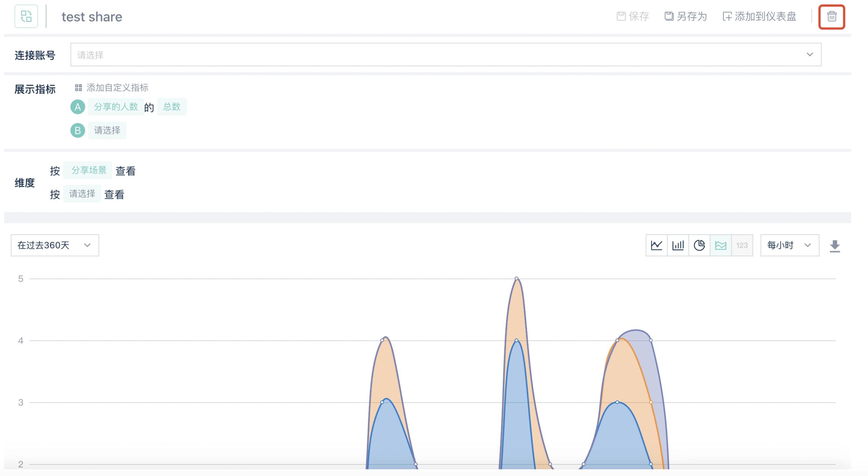868x476 pixels.
Task: Click the chart type switch icon beside title
Action: (x=26, y=16)
